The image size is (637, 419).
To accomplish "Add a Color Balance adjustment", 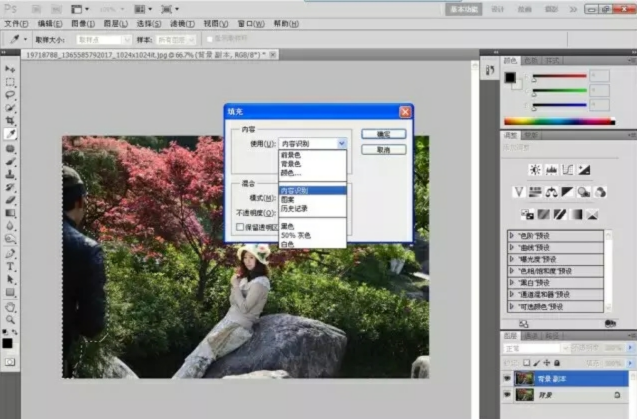I will tap(551, 192).
